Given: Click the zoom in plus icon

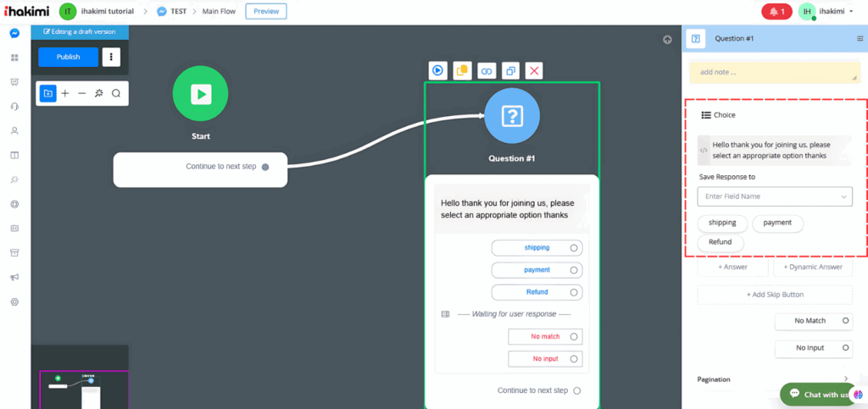Looking at the screenshot, I should coord(65,93).
